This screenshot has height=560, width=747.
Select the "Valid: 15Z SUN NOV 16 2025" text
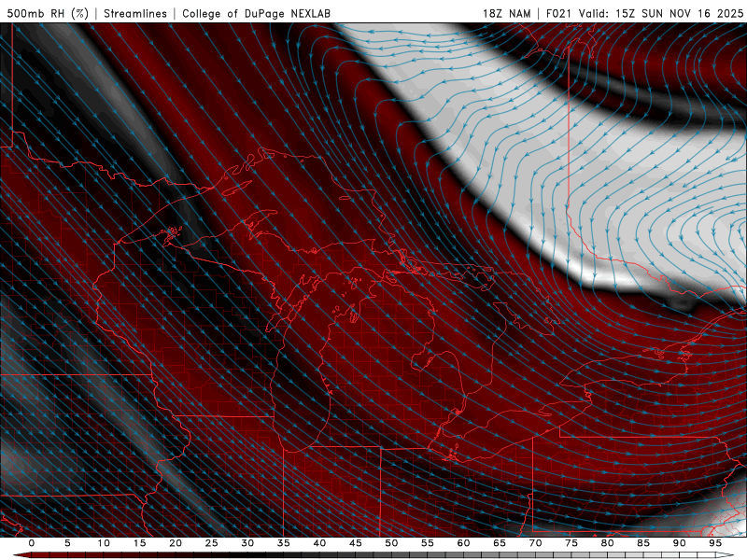click(x=661, y=14)
